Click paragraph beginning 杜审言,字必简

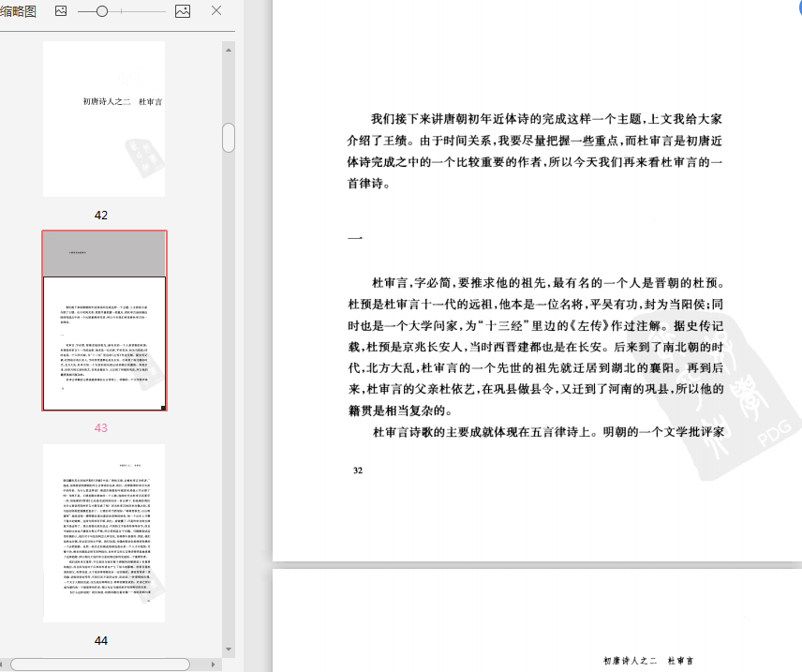pyautogui.click(x=536, y=347)
